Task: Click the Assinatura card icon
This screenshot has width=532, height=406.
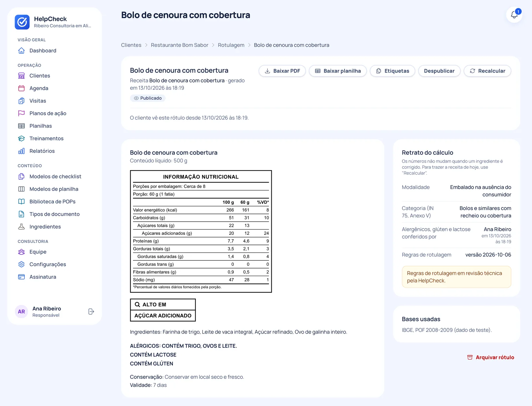Action: click(x=21, y=277)
